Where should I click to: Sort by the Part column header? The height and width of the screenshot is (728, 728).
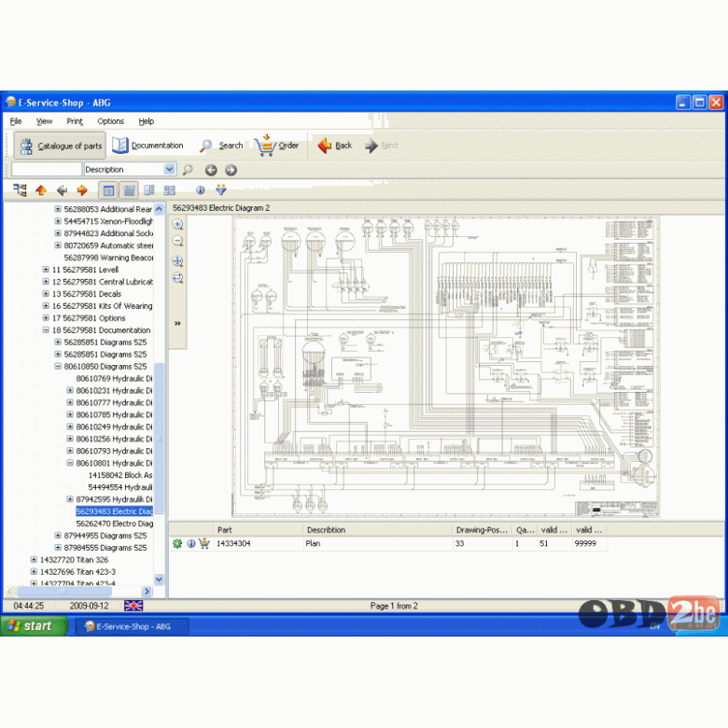pos(259,530)
